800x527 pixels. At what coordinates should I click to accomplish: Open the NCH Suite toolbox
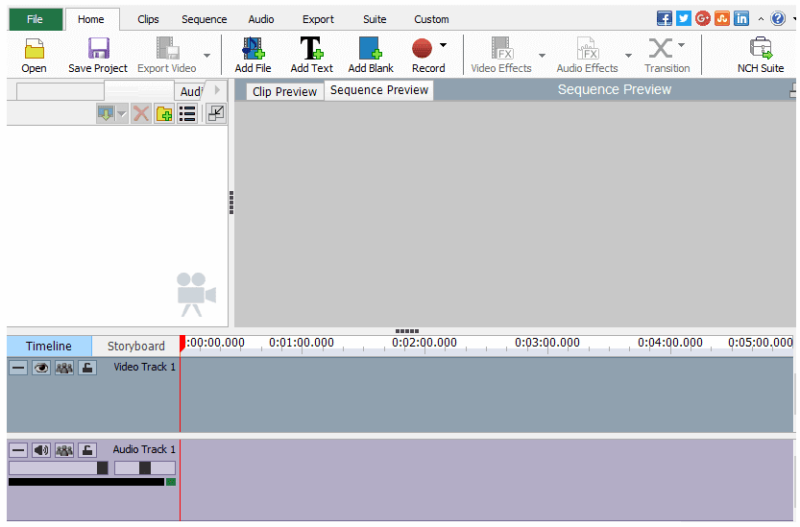click(760, 55)
